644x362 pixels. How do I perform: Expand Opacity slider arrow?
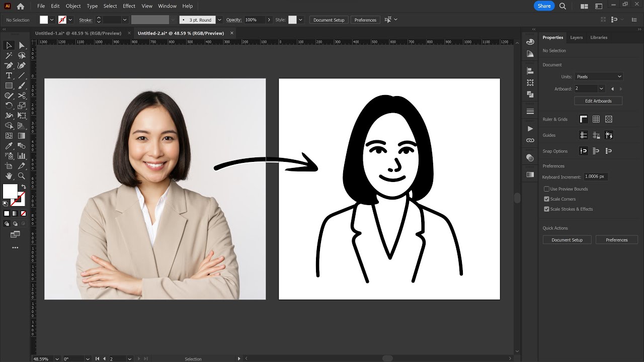coord(269,20)
